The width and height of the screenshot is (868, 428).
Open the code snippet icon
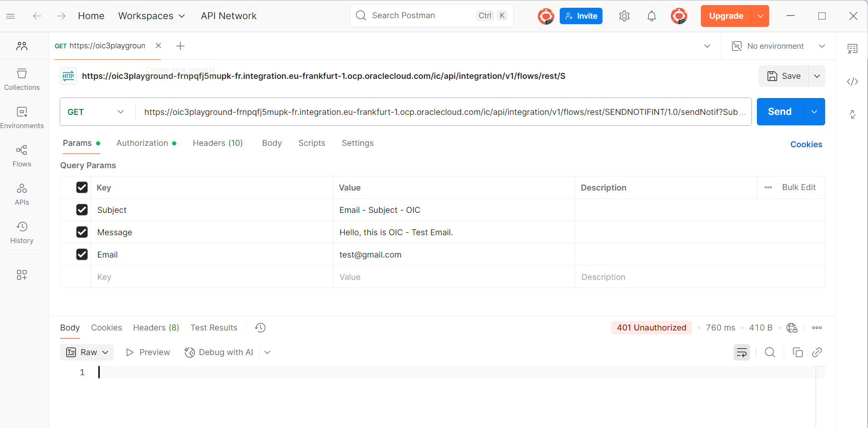[x=853, y=82]
